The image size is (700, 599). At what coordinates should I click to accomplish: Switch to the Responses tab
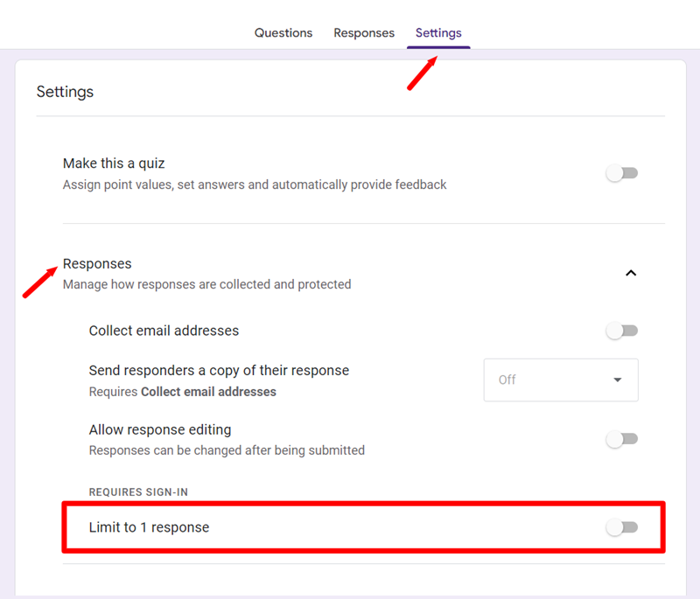pyautogui.click(x=364, y=32)
